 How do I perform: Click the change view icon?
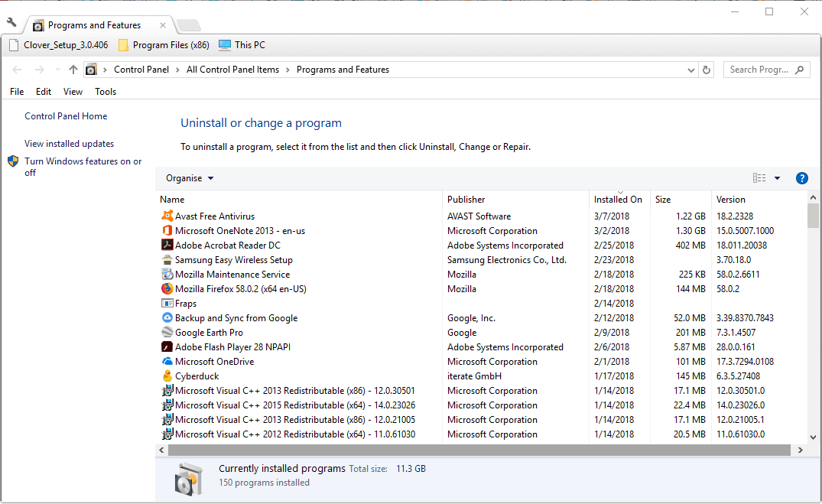point(759,178)
